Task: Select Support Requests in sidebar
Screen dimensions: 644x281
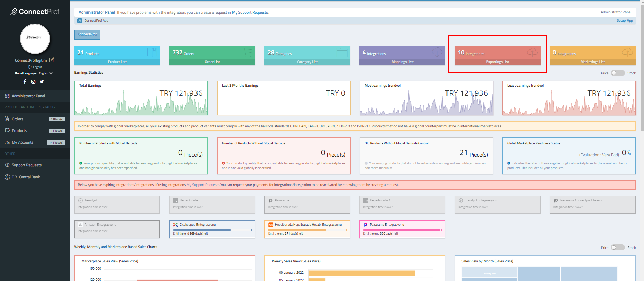Action: [x=27, y=165]
